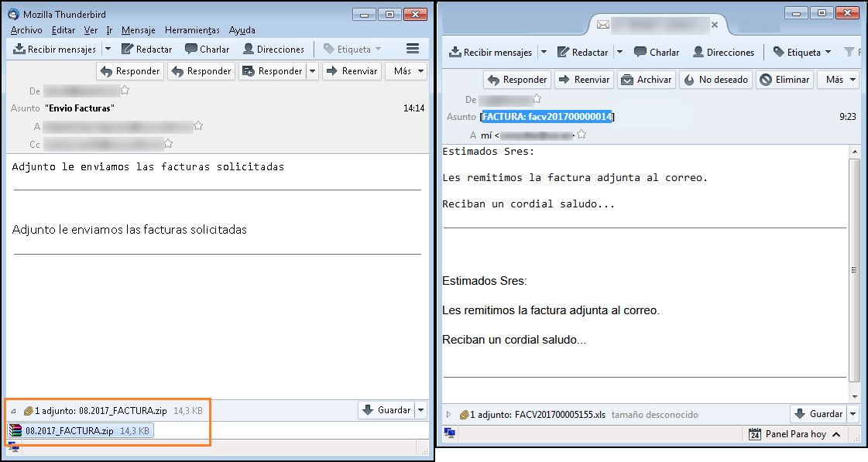Screen dimensions: 868x462
Task: Open the Más dropdown in the left window
Action: pyautogui.click(x=407, y=71)
